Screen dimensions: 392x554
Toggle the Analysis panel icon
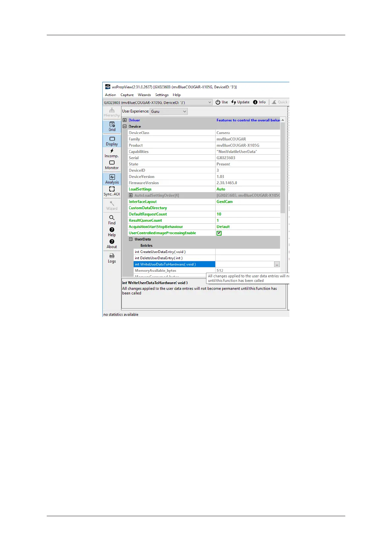click(112, 179)
